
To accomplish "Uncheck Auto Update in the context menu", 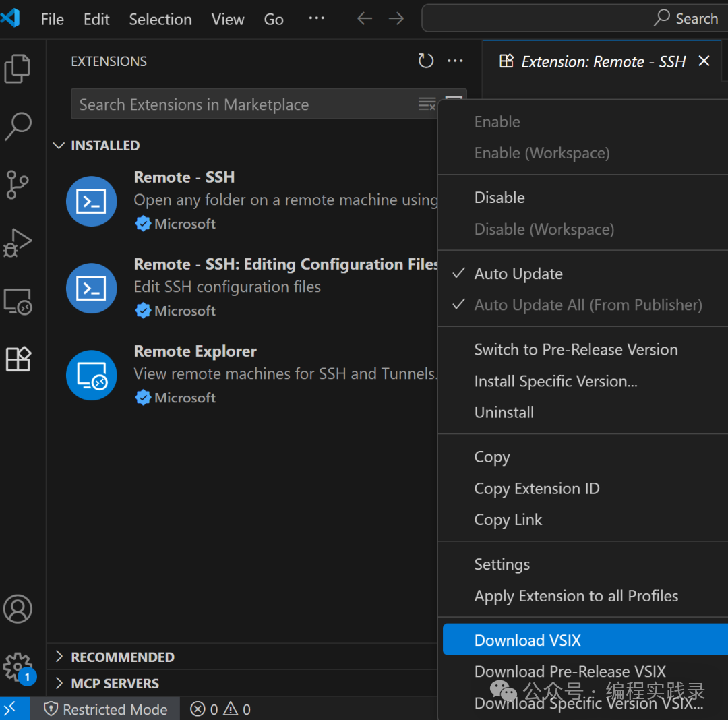I will pos(518,273).
